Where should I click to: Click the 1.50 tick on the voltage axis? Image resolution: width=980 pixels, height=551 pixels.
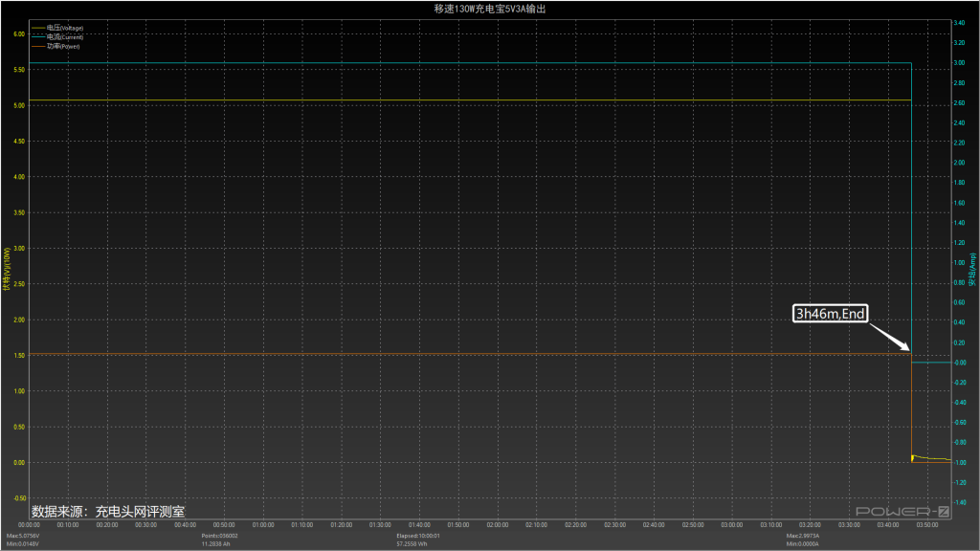click(x=19, y=356)
